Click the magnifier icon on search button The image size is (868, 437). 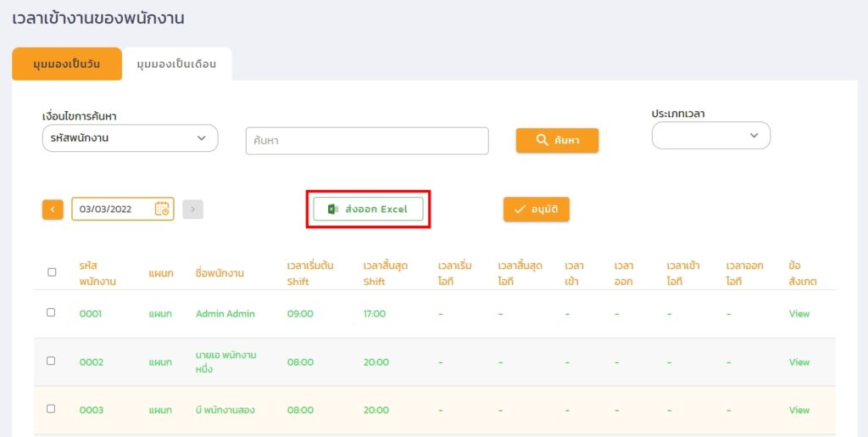point(542,141)
